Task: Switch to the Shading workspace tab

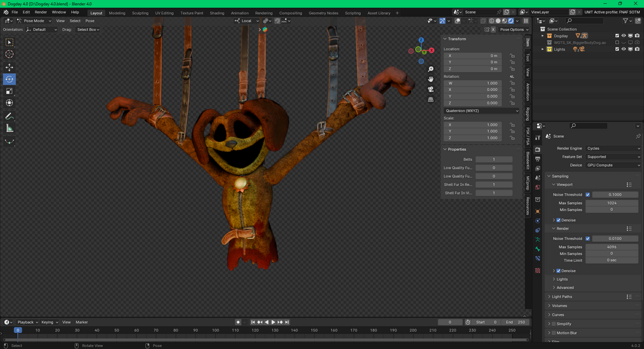Action: point(217,13)
